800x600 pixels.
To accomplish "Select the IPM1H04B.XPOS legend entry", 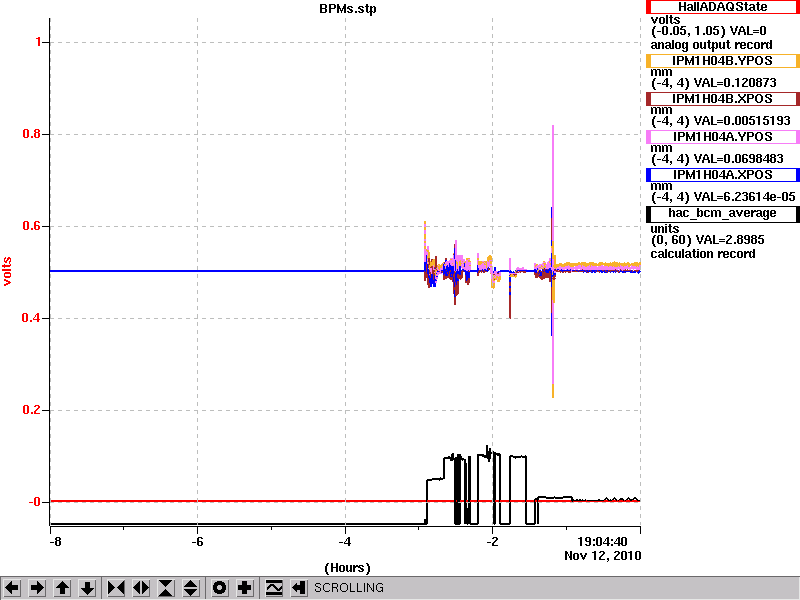I will click(722, 98).
